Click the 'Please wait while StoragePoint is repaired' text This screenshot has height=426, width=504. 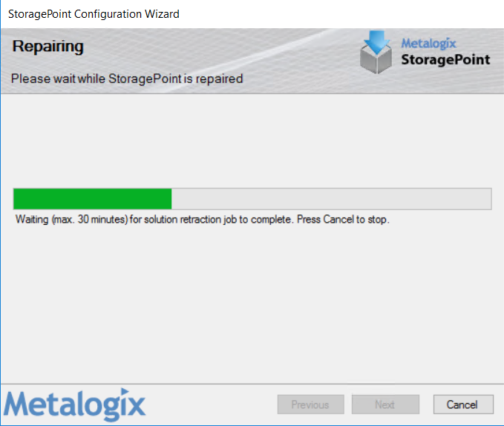[x=127, y=79]
